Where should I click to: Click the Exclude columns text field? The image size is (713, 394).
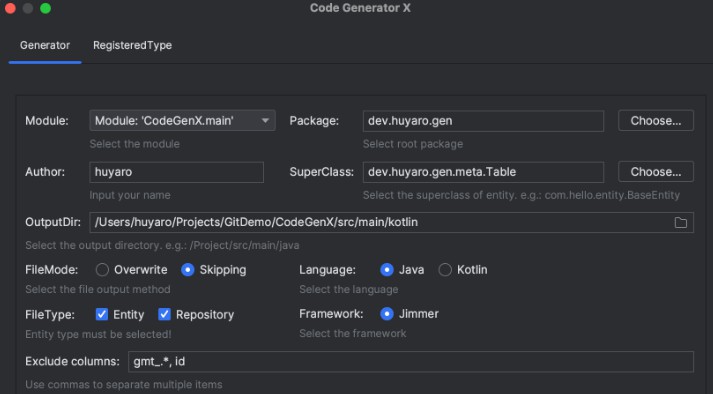point(411,362)
